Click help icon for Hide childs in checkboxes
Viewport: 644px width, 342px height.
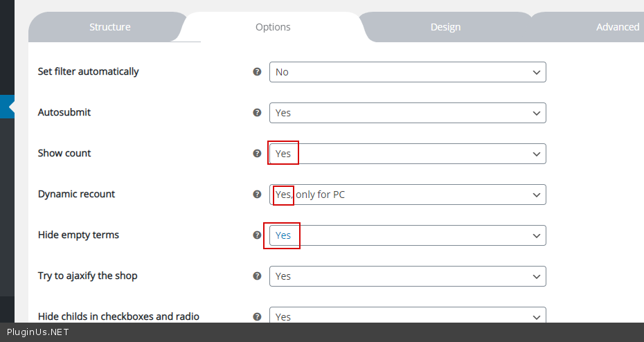point(257,316)
